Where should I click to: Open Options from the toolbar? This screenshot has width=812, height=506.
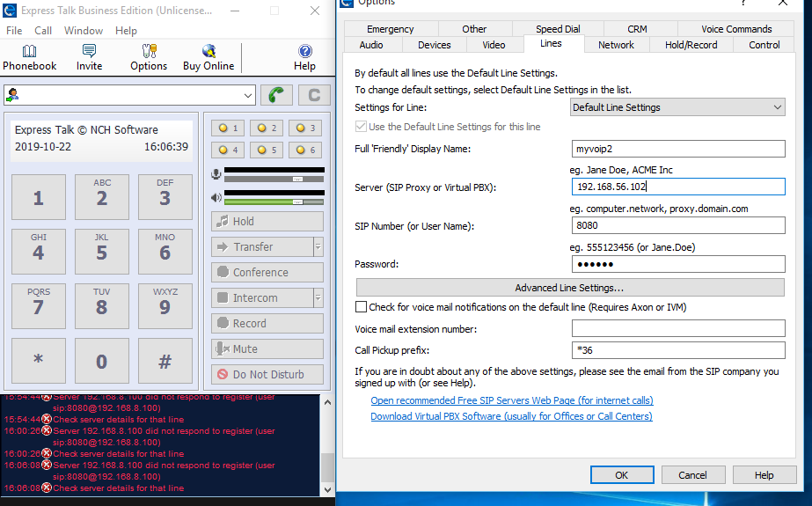coord(149,58)
